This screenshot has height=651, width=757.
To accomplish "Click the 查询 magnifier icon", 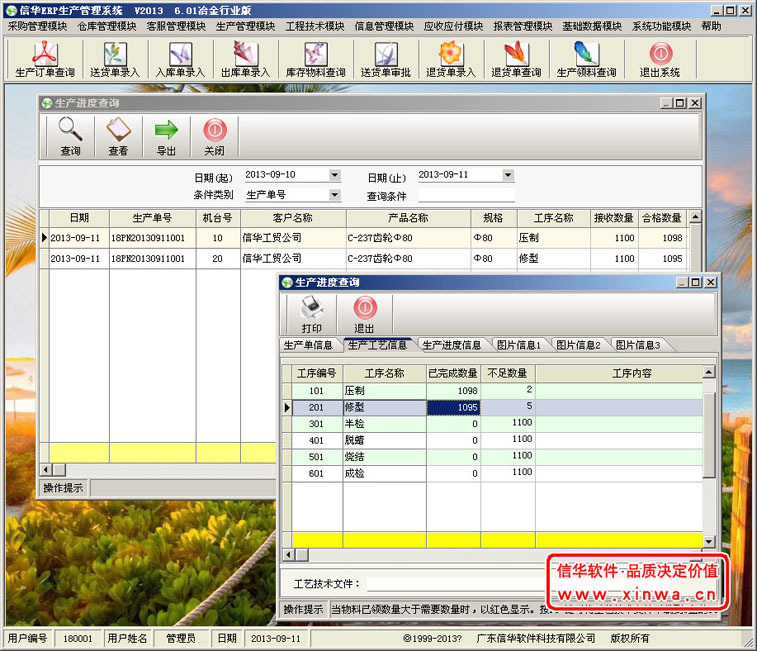I will (70, 136).
